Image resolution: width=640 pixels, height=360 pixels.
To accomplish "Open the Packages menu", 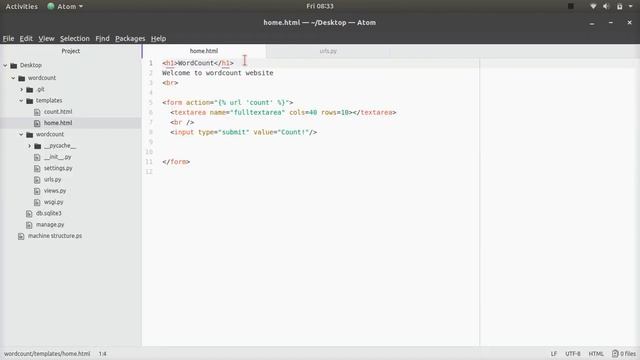I will (130, 38).
